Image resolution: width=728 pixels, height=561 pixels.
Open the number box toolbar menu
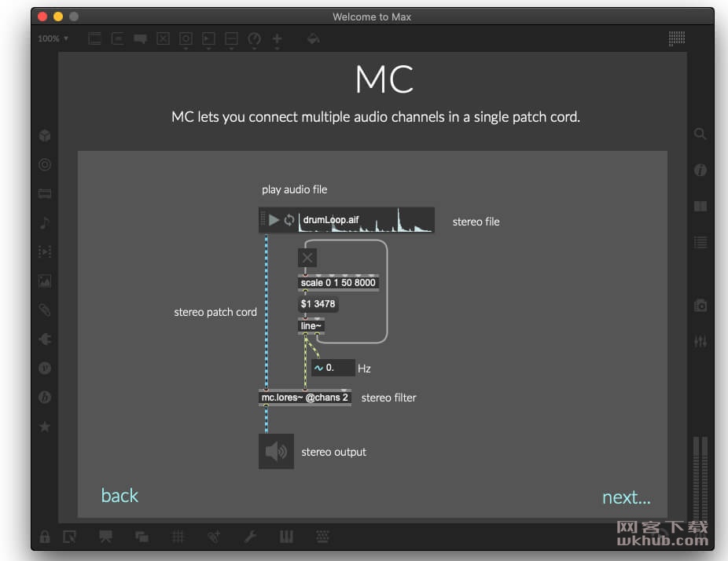208,39
